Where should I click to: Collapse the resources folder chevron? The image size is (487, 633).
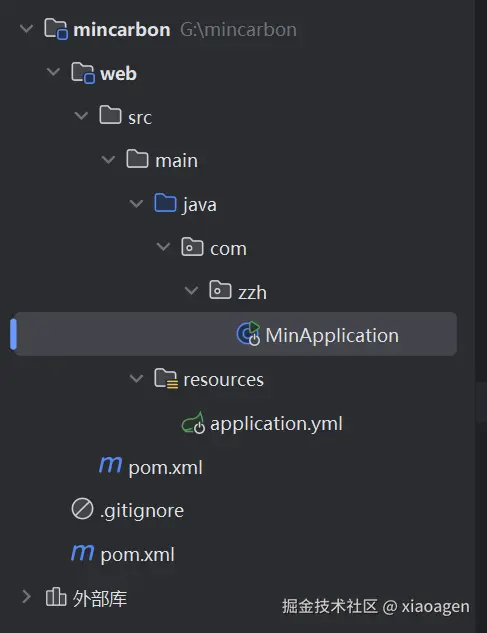click(x=136, y=379)
